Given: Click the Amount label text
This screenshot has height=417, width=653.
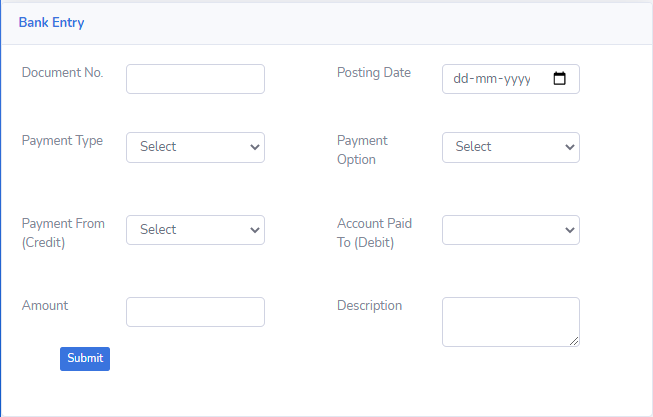Looking at the screenshot, I should [45, 306].
